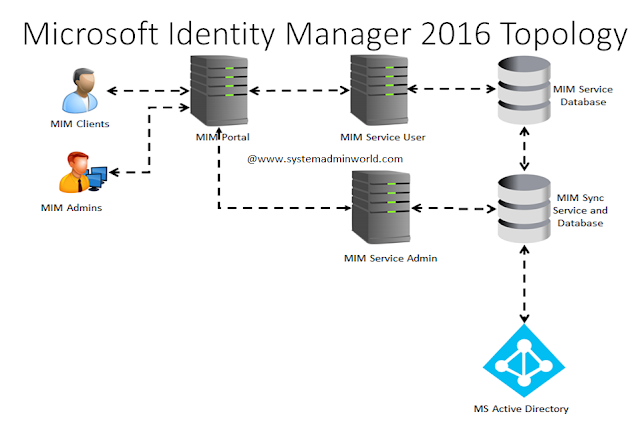Click the MIM Admins user icon
This screenshot has width=640, height=436.
click(x=83, y=172)
